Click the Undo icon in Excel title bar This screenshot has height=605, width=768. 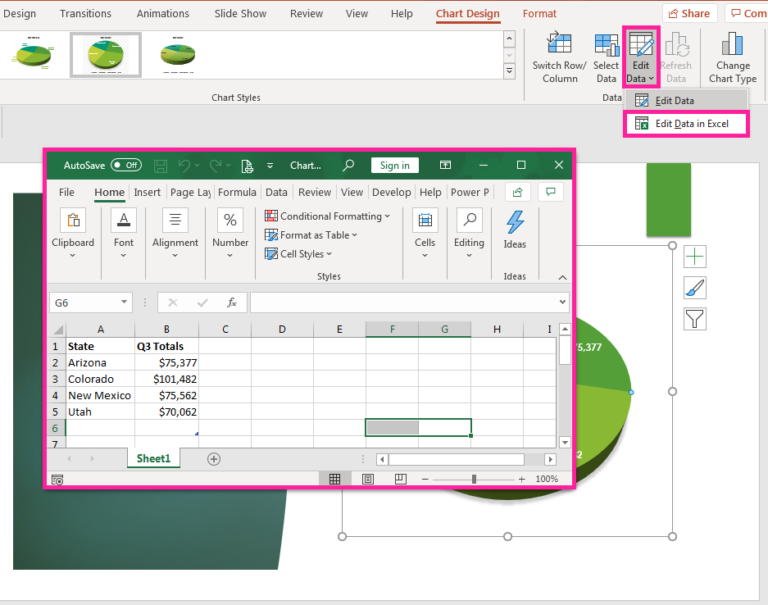tap(184, 166)
